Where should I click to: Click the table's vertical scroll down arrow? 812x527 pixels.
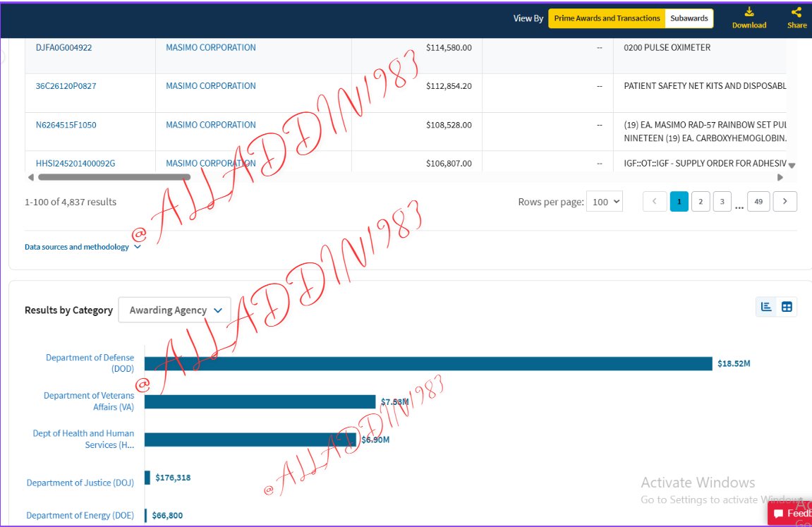(792, 166)
